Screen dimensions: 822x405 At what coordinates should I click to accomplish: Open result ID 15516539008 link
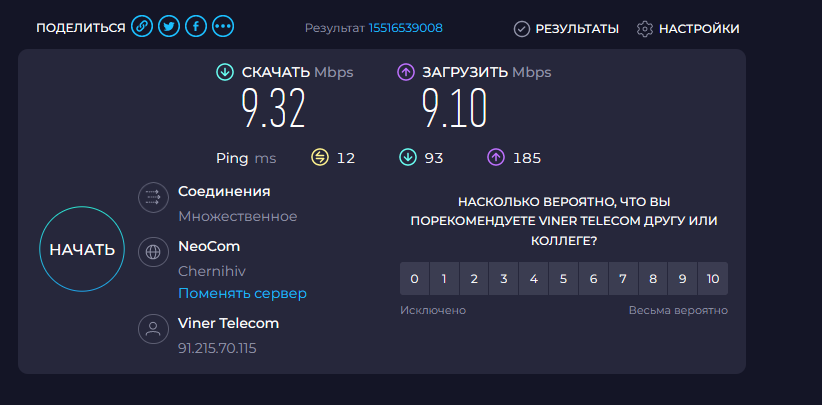tap(405, 28)
